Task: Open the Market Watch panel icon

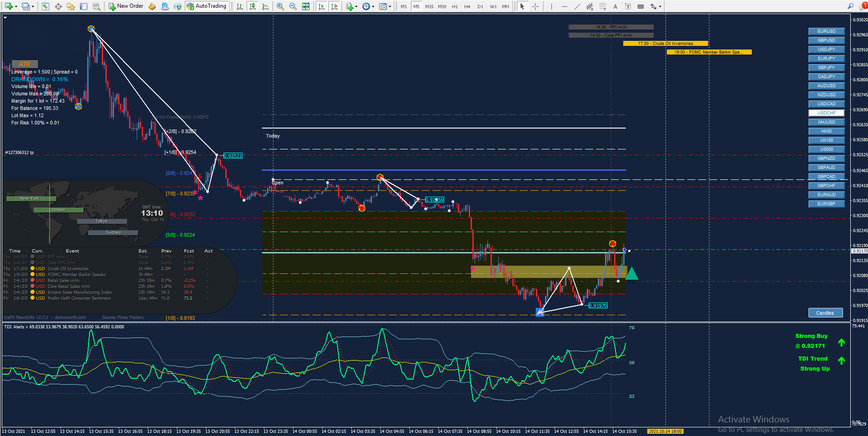Action: pyautogui.click(x=45, y=6)
